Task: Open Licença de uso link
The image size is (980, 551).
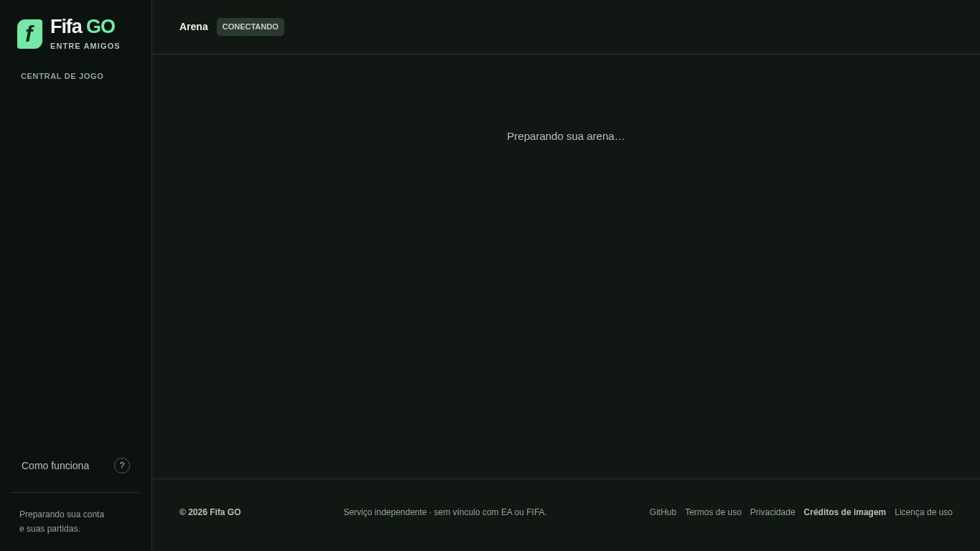Action: click(x=923, y=512)
